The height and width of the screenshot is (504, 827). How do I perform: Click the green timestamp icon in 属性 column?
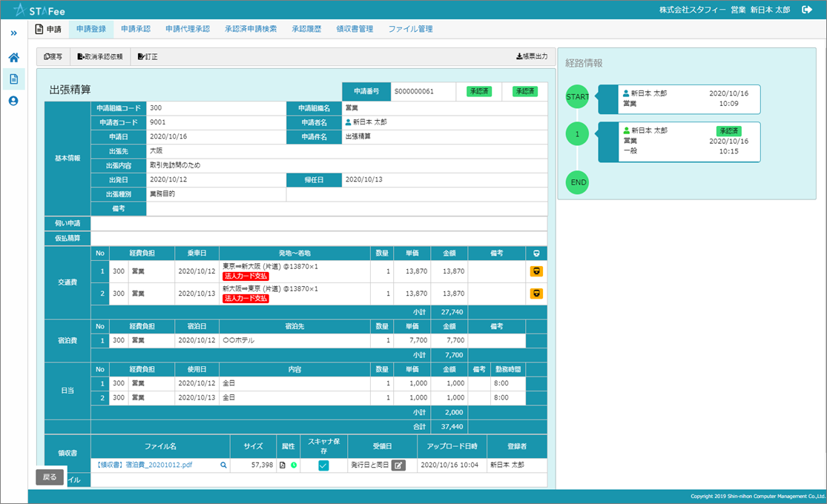(294, 465)
